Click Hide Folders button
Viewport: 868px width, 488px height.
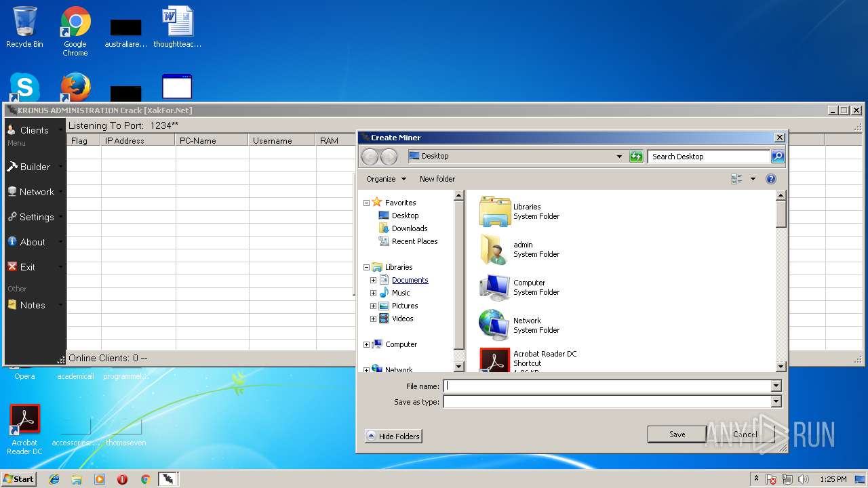pyautogui.click(x=393, y=436)
